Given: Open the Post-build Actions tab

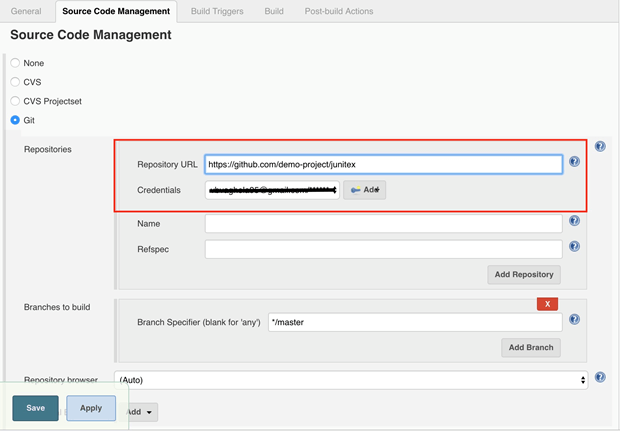Looking at the screenshot, I should [339, 11].
